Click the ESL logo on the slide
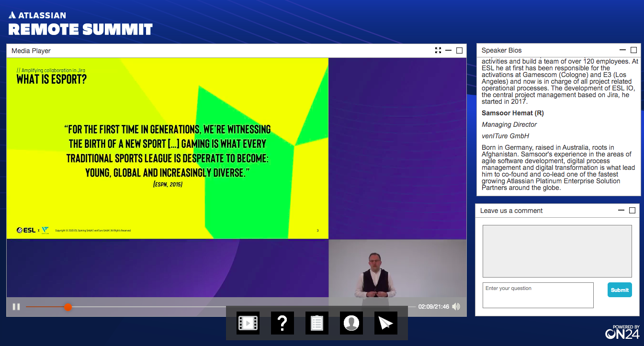Viewport: 644px width, 346px height. (26, 230)
